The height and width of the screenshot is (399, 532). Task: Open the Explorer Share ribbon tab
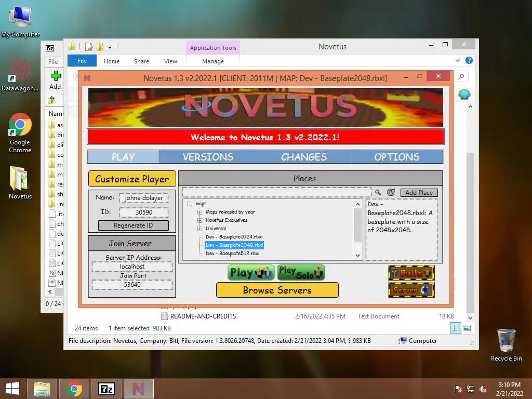(141, 61)
